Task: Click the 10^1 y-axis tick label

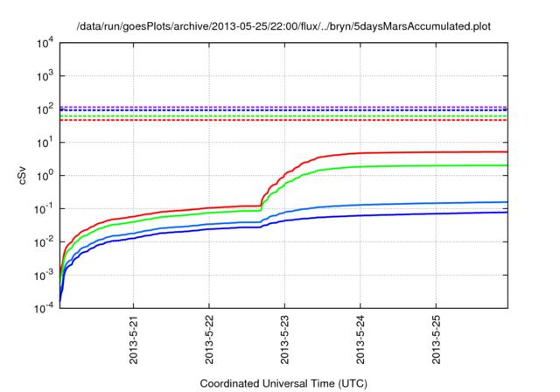Action: 45,143
